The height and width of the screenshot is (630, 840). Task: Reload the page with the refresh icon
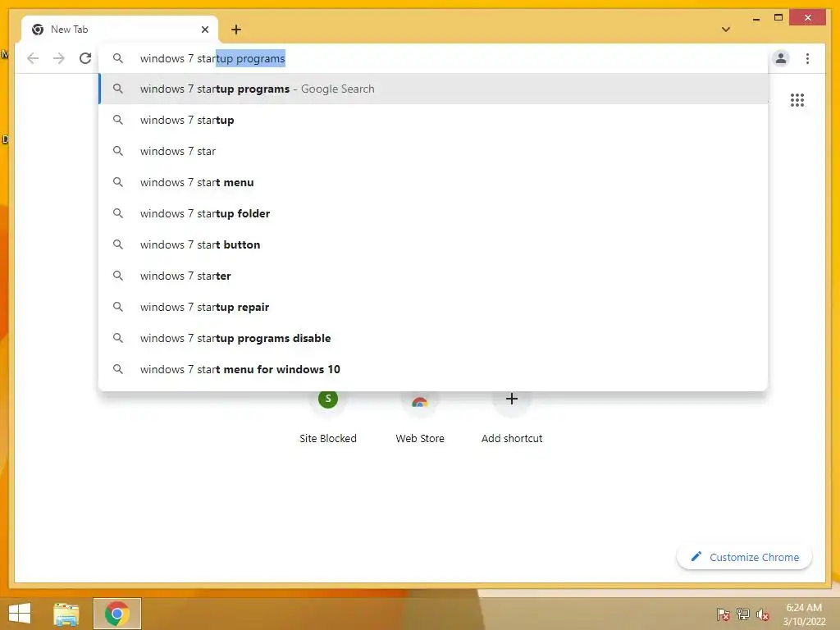pos(85,58)
